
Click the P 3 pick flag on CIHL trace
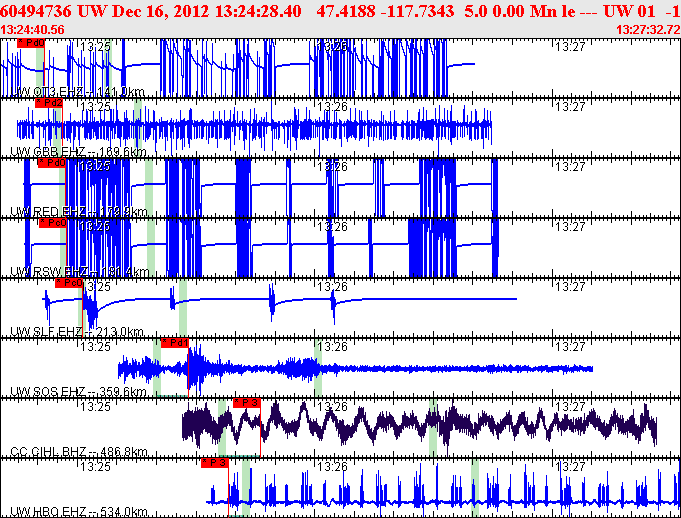tap(246, 403)
